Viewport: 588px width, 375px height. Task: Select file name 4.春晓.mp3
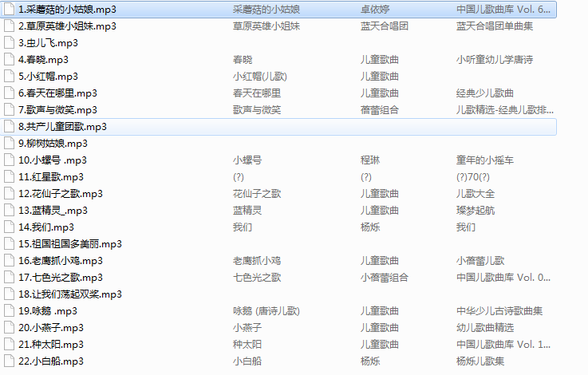(x=44, y=60)
